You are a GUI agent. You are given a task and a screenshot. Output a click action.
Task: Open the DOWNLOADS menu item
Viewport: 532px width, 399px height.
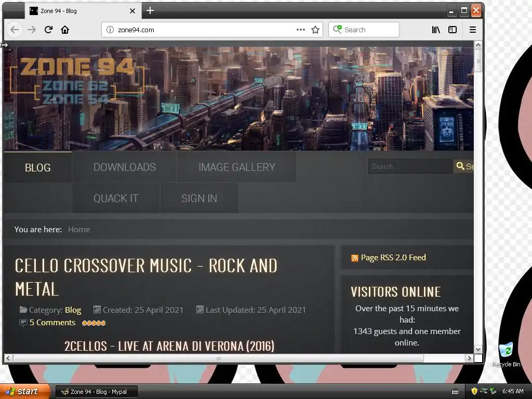pos(125,167)
